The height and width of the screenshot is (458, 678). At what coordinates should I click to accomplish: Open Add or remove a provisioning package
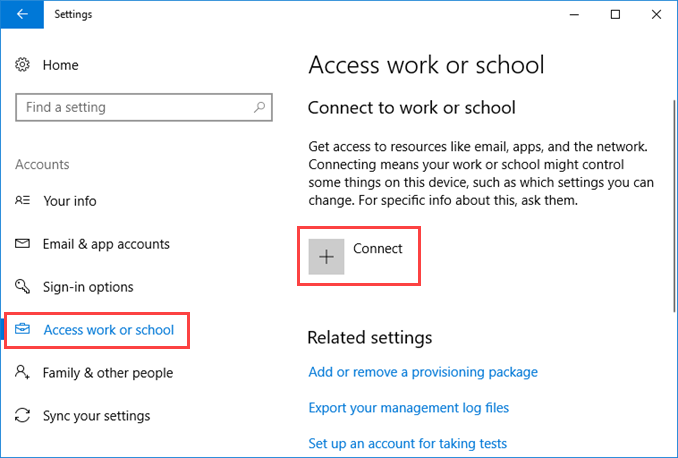click(x=423, y=372)
